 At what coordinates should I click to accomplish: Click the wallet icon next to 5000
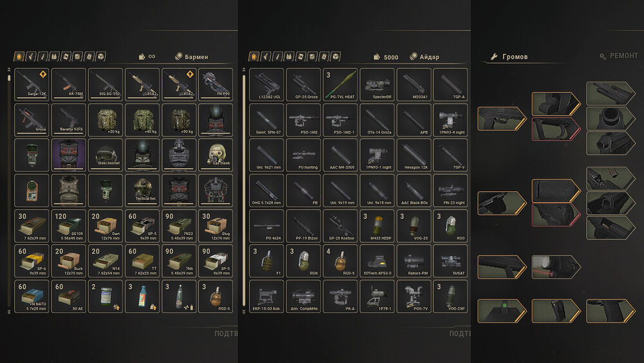(377, 57)
